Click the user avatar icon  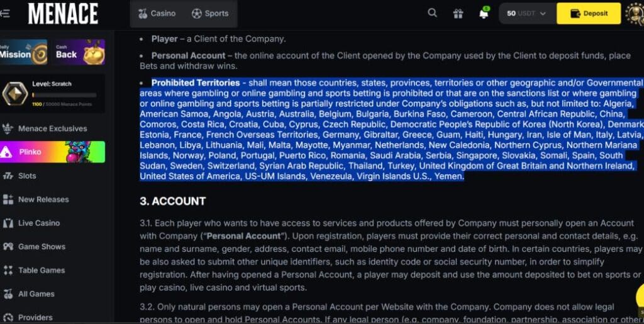[635, 13]
